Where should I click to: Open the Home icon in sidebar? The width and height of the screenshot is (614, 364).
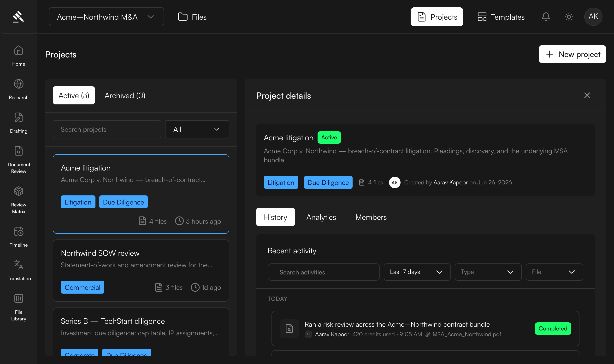[x=19, y=50]
